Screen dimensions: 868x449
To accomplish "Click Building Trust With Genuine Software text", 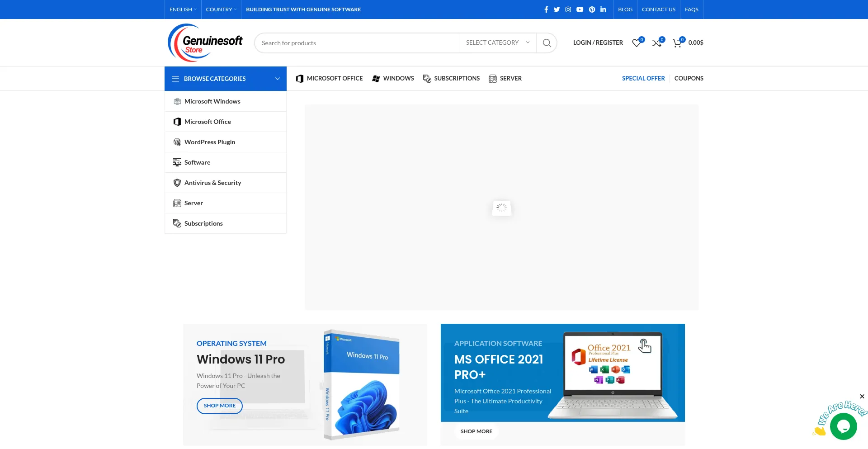I will (303, 9).
